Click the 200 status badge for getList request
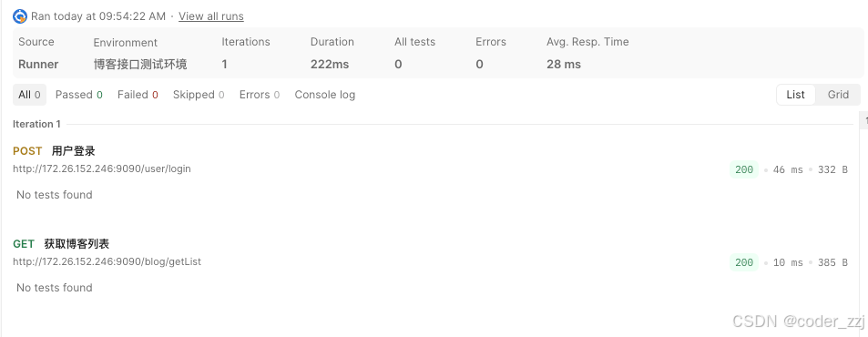This screenshot has height=337, width=868. point(744,262)
